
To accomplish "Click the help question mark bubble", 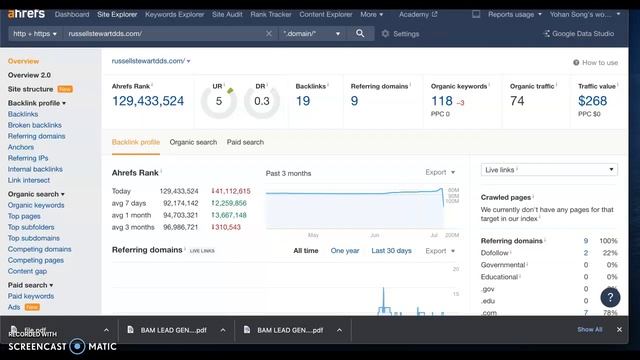I will (610, 298).
